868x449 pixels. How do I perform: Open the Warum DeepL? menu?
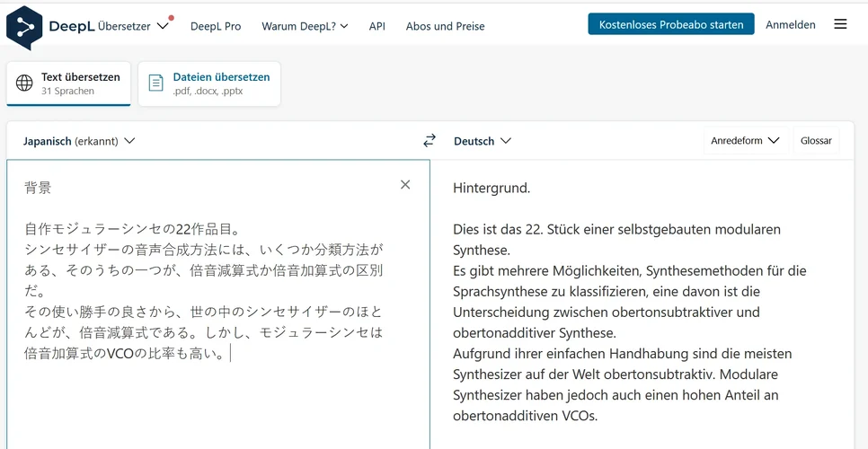coord(305,26)
